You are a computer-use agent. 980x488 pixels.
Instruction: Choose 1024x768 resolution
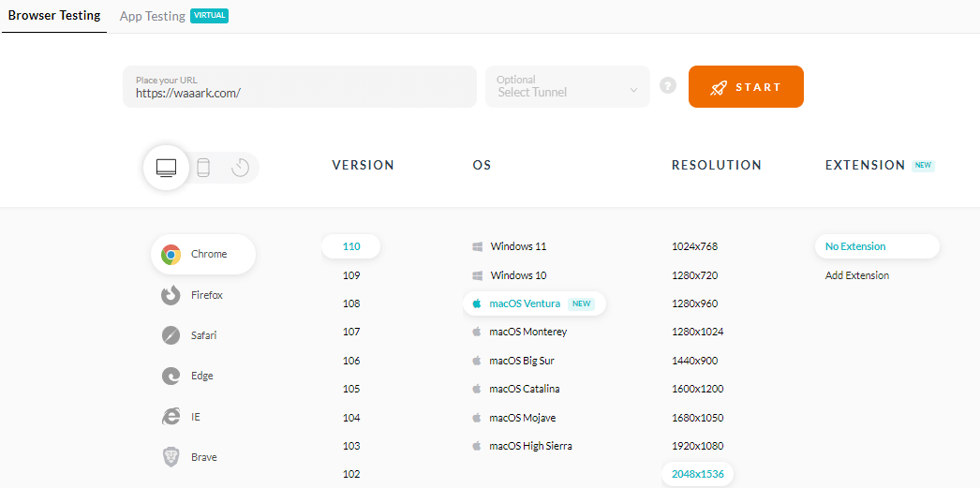pos(695,246)
